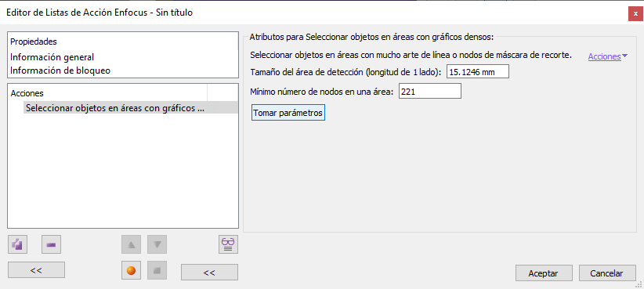
Task: Remove the selected action with minus icon
Action: coord(52,245)
